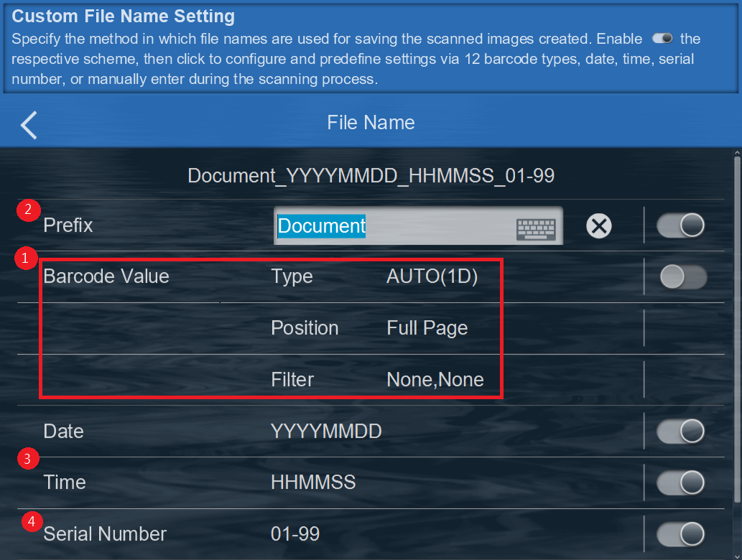742x560 pixels.
Task: Open Serial Number range 01-99
Action: tap(295, 533)
